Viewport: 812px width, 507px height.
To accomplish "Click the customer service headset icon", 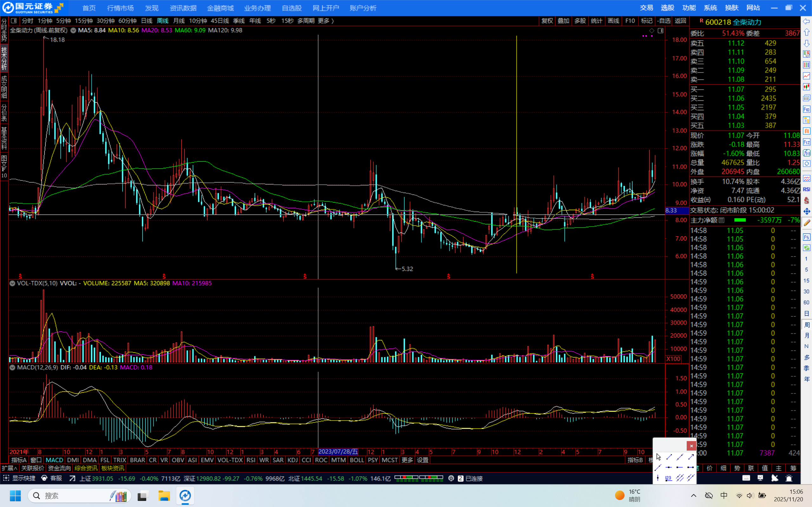I will [x=44, y=478].
